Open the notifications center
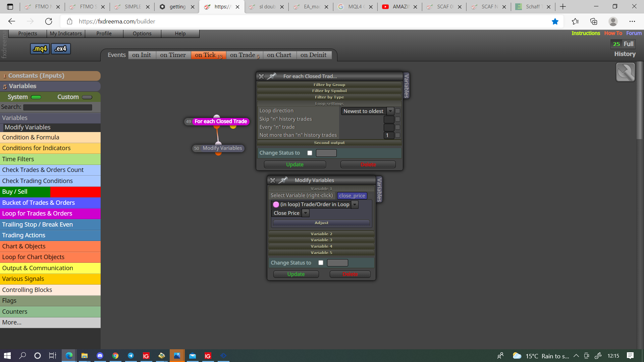Image resolution: width=644 pixels, height=362 pixels. coord(630,356)
